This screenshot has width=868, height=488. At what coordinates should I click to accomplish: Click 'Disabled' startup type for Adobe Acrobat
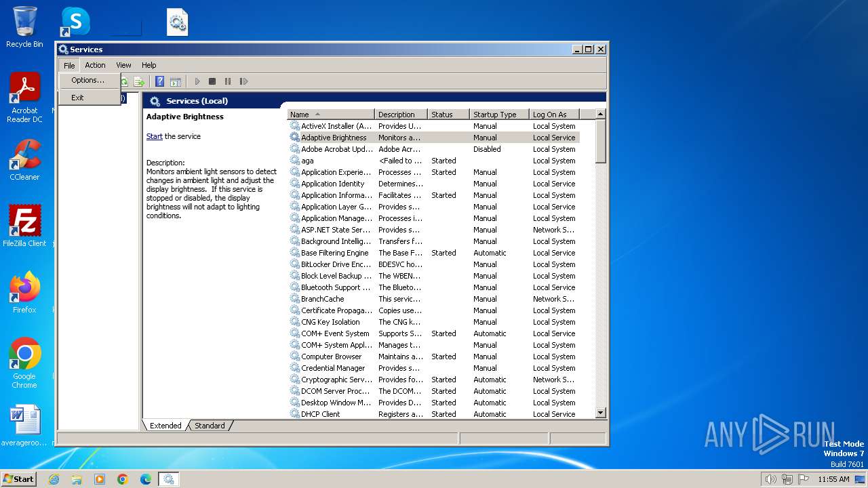pyautogui.click(x=487, y=149)
